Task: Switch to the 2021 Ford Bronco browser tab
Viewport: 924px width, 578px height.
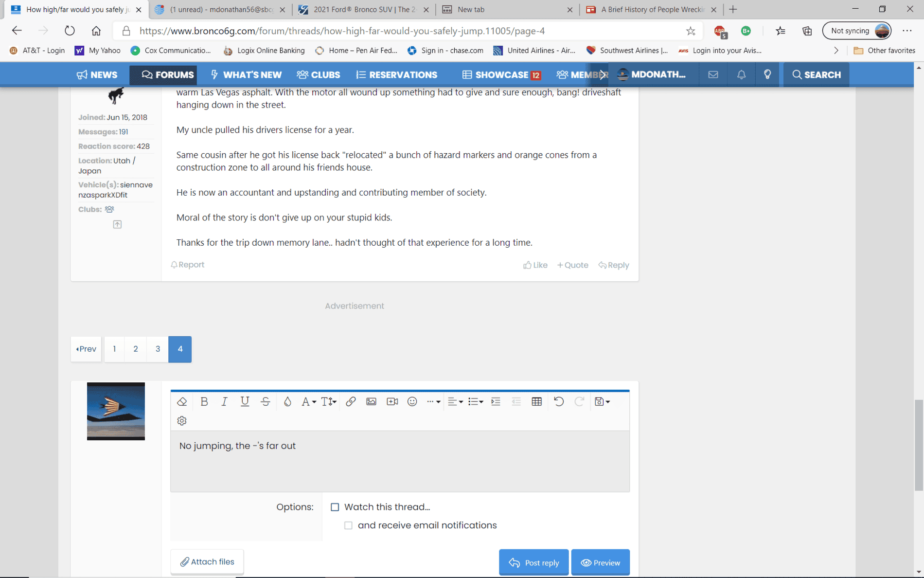Action: click(364, 9)
